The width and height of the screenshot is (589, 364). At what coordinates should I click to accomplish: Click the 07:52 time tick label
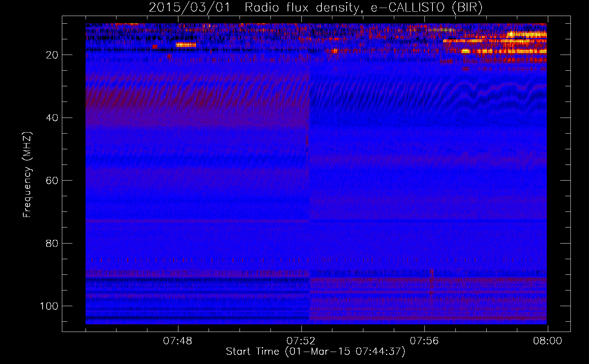(301, 341)
